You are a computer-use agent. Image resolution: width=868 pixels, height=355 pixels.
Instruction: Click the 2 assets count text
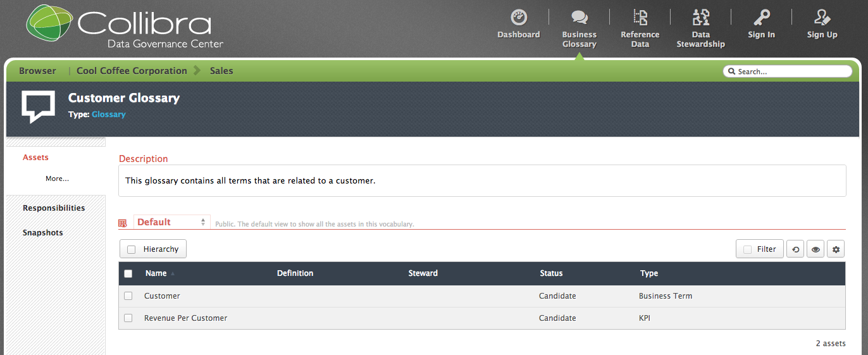pyautogui.click(x=831, y=344)
